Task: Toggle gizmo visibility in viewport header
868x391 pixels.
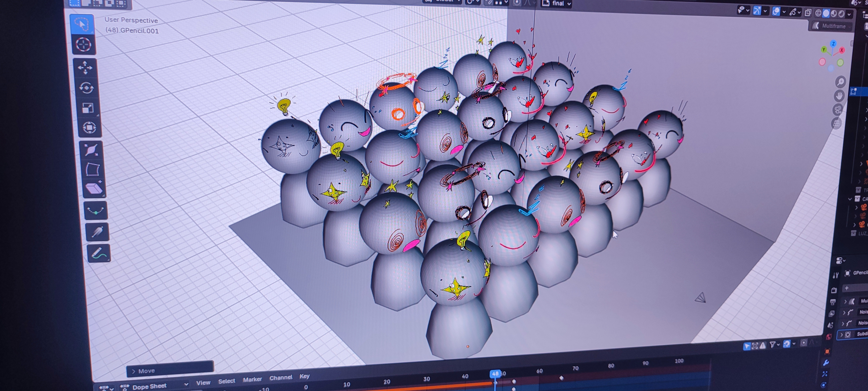Action: [757, 11]
